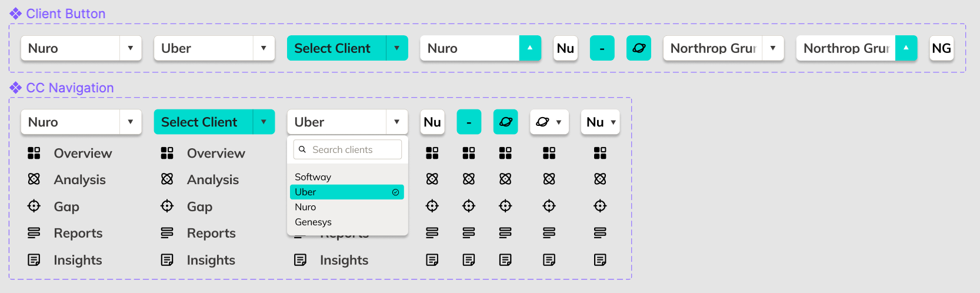Open Analysis under the CC Navigation Nuro dropdown

click(66, 179)
